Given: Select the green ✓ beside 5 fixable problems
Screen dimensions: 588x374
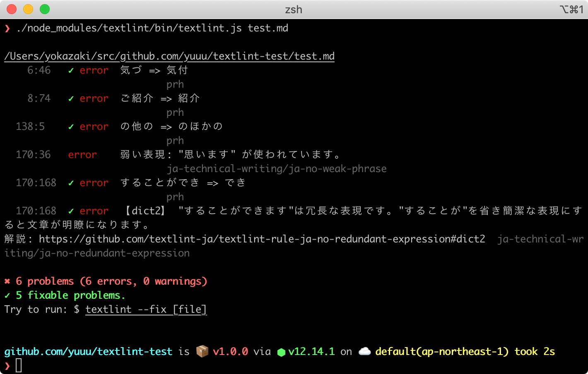Looking at the screenshot, I should coord(7,295).
